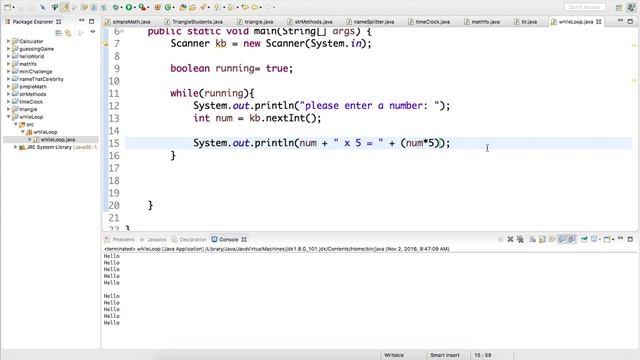Click the terminated whileLoop console description
The width and height of the screenshot is (640, 360).
(277, 249)
